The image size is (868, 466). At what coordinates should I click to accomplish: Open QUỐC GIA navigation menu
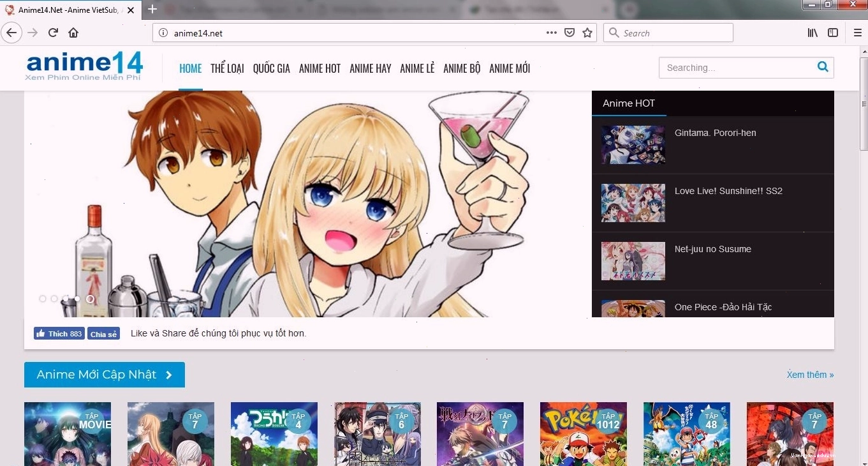coord(272,68)
